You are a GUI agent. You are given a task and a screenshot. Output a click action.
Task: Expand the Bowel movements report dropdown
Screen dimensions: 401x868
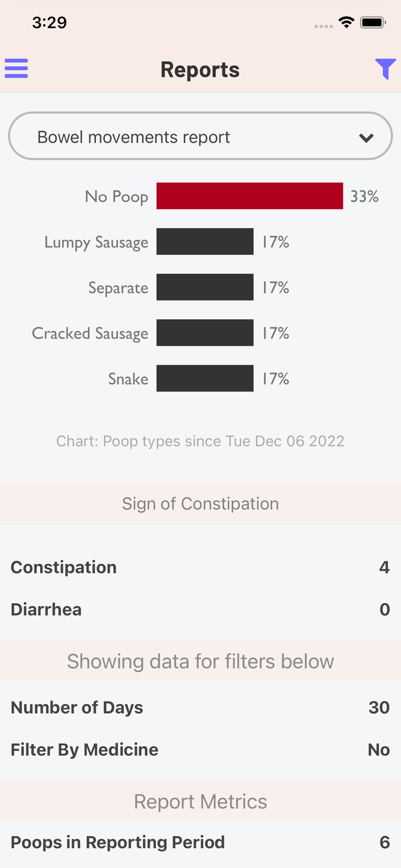pyautogui.click(x=200, y=136)
